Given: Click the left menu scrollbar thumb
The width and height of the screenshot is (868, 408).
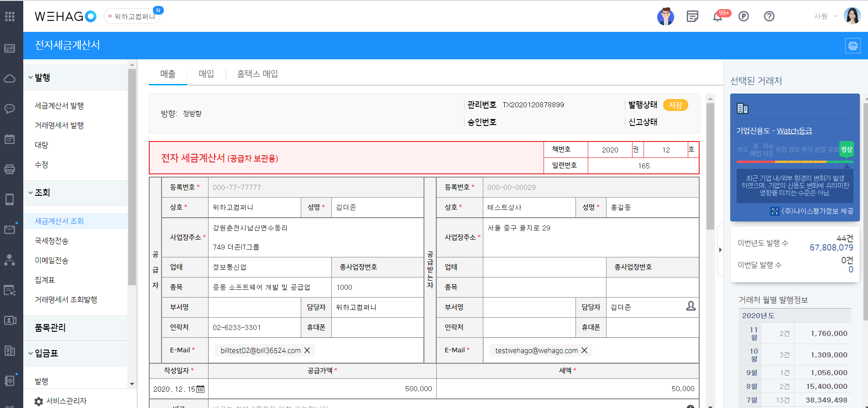Looking at the screenshot, I should (132, 177).
